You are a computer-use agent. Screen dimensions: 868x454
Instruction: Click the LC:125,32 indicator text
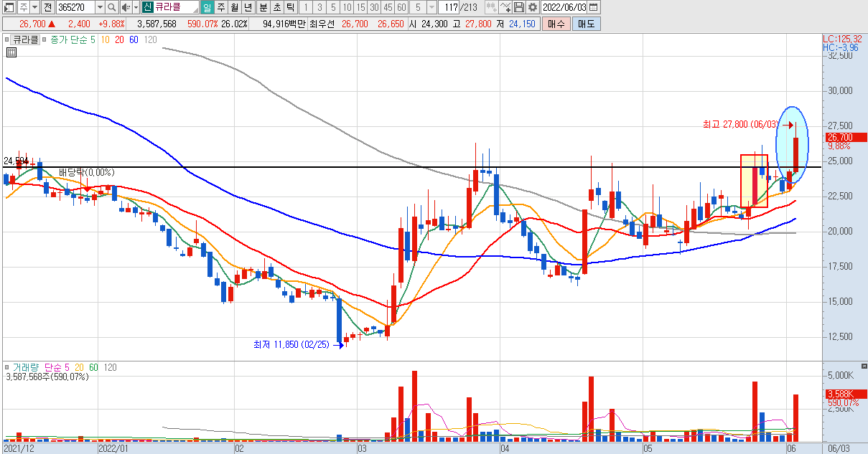click(x=841, y=38)
